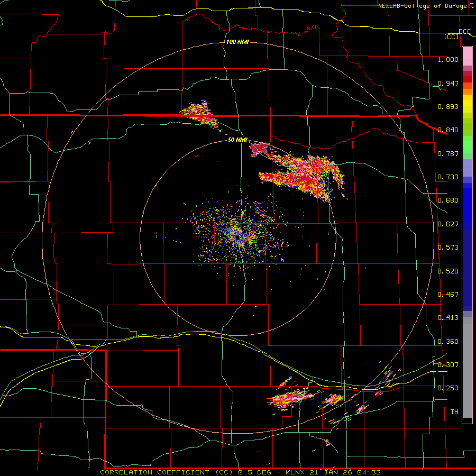Click the NEXLAB-College of DuPage label
The height and width of the screenshot is (476, 476).
pos(422,6)
